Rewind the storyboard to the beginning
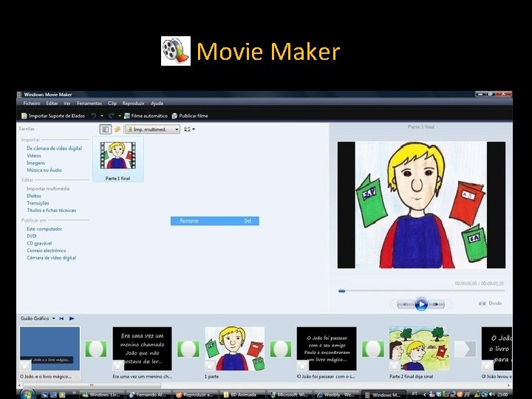Screen dimensions: 532x399 (x=61, y=318)
